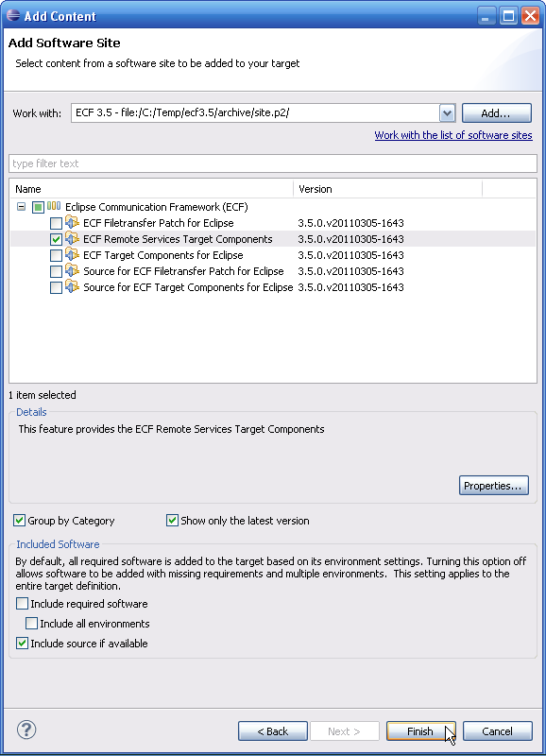
Task: Click the ECF Target Components feature icon
Action: [72, 254]
